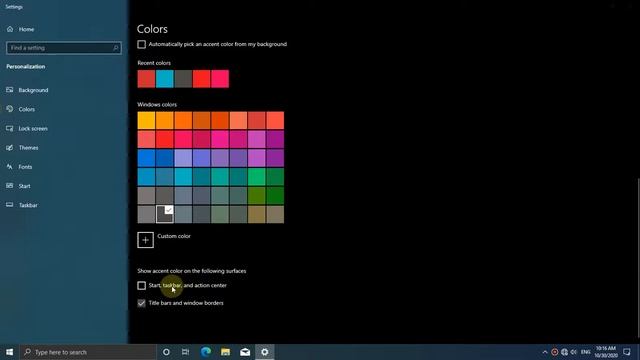Launch Microsoft Edge from taskbar
640x360 pixels.
tap(206, 352)
